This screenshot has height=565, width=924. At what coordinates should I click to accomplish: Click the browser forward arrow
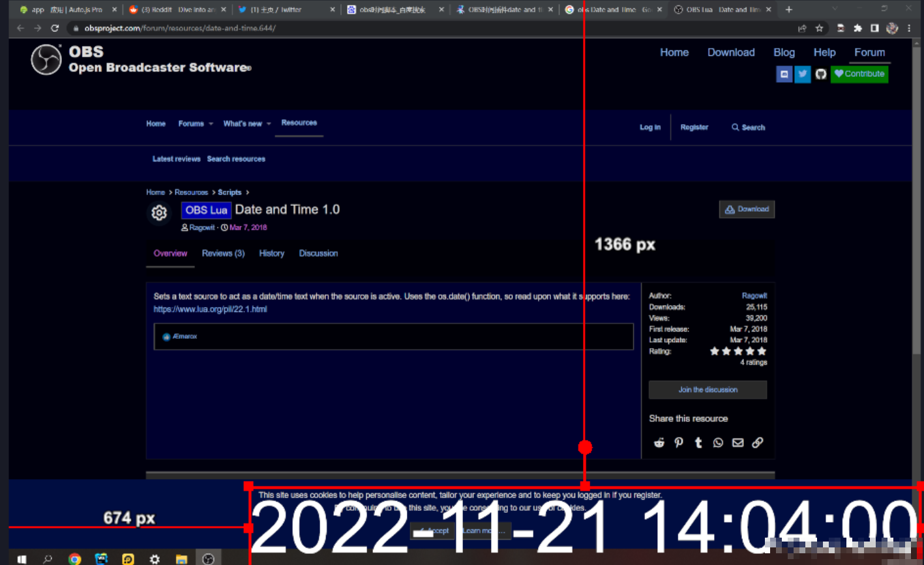click(x=38, y=29)
